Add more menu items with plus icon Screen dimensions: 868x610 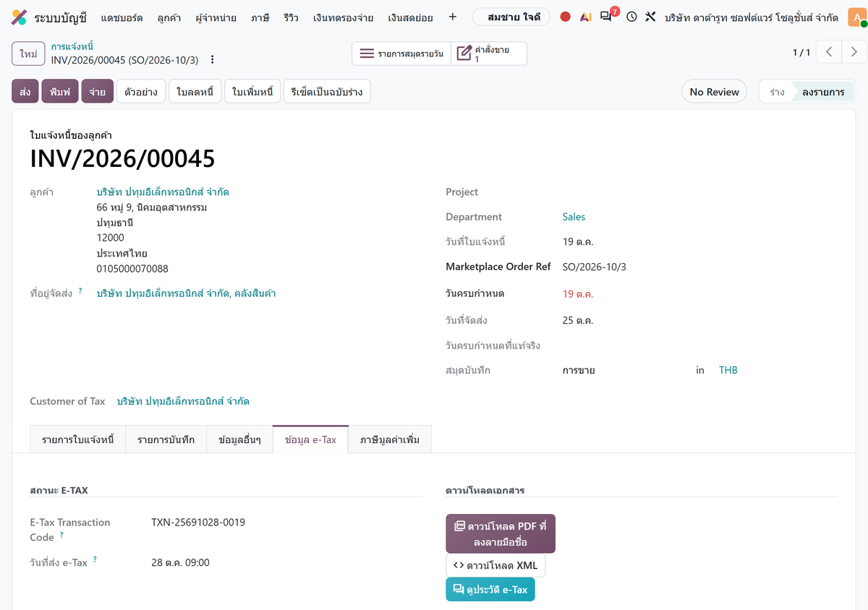pos(453,17)
